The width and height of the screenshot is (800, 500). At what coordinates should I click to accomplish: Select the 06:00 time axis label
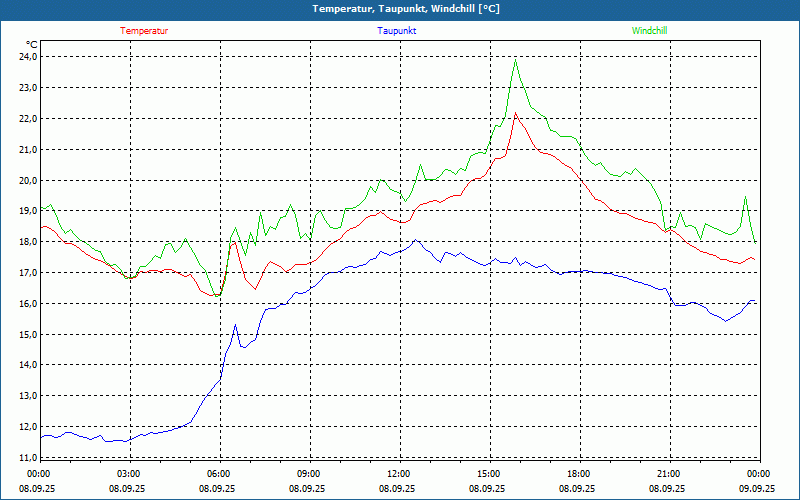(218, 474)
